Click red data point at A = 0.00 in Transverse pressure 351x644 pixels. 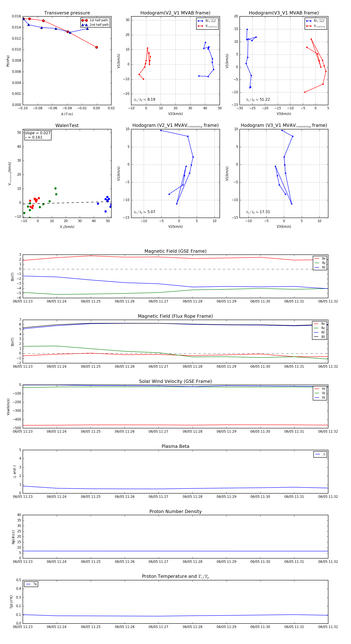(97, 47)
